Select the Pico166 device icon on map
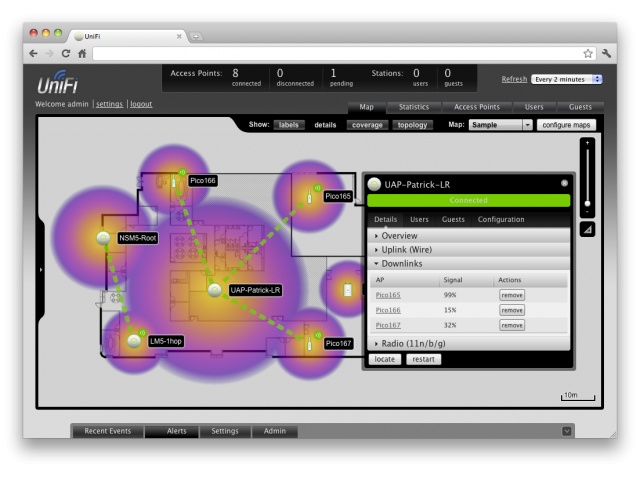Screen dimensions: 640x480 coord(174,181)
